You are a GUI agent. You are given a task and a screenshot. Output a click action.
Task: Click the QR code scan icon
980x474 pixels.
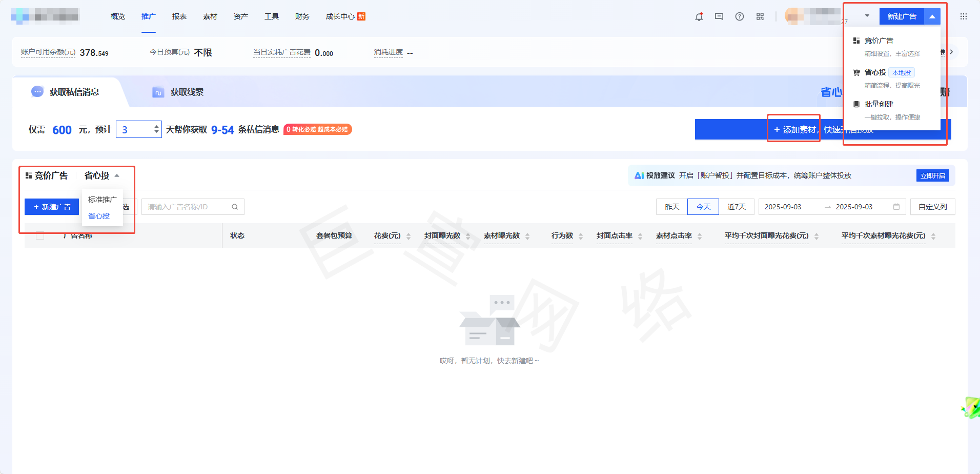point(760,16)
